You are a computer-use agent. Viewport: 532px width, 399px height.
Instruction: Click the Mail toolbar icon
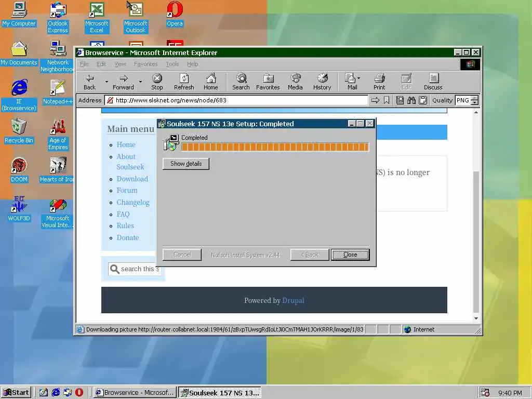(351, 82)
